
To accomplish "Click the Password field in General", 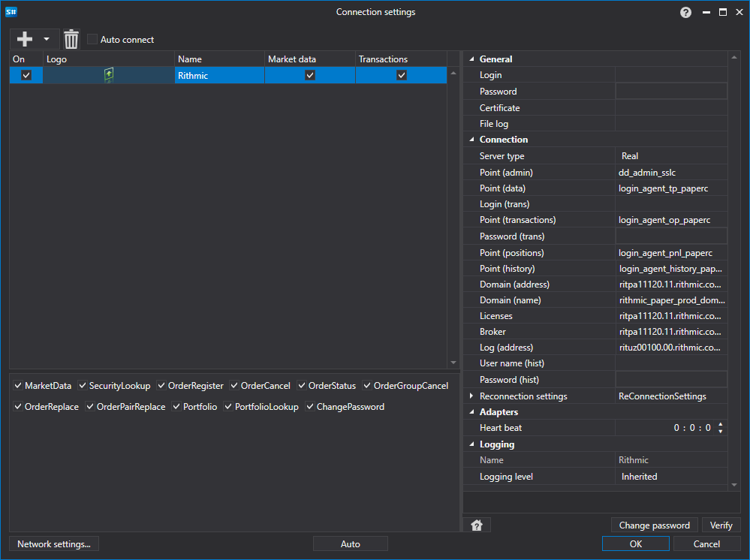I will click(671, 92).
